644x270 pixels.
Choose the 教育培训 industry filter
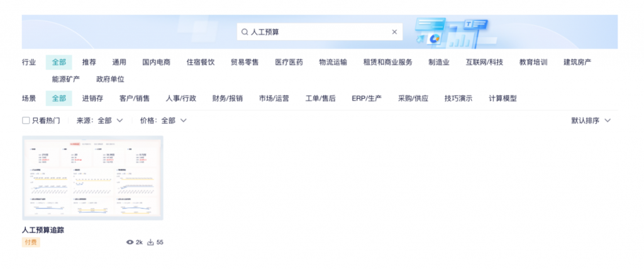click(x=533, y=62)
